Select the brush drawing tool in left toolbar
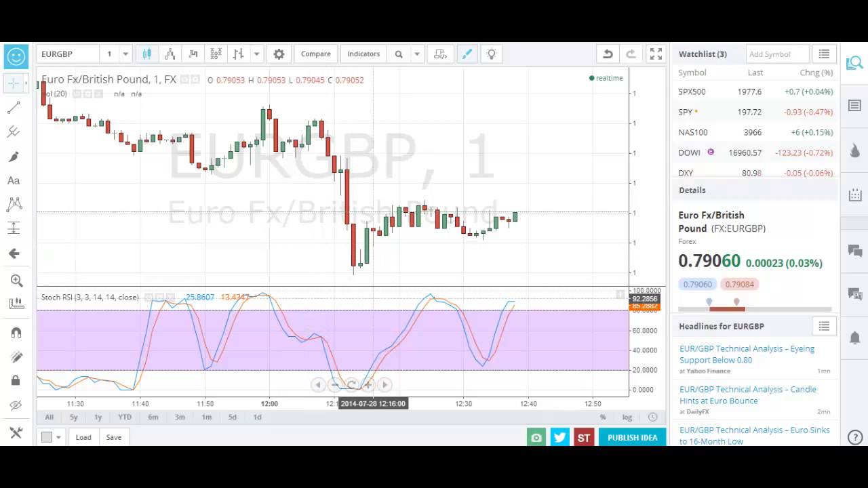Image resolution: width=868 pixels, height=488 pixels. pos(14,157)
